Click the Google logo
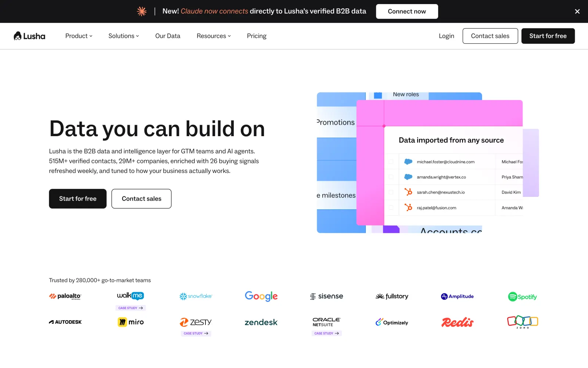The width and height of the screenshot is (588, 368). [x=261, y=296]
